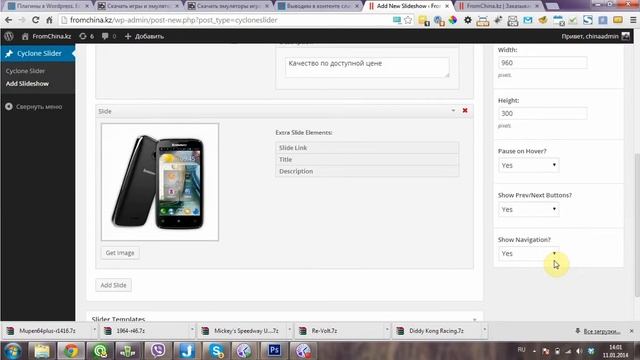This screenshot has width=640, height=360.
Task: Open the Chrome menu hamburger icon
Action: 633,20
